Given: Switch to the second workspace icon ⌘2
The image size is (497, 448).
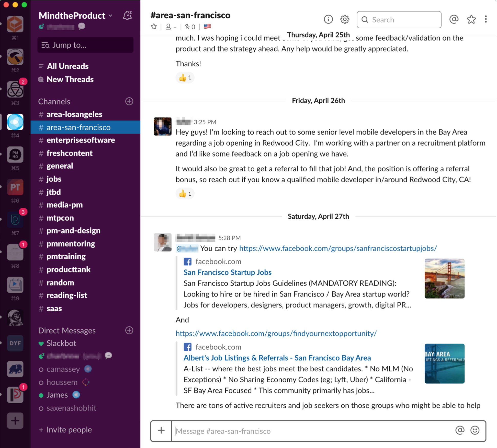Looking at the screenshot, I should [x=15, y=57].
